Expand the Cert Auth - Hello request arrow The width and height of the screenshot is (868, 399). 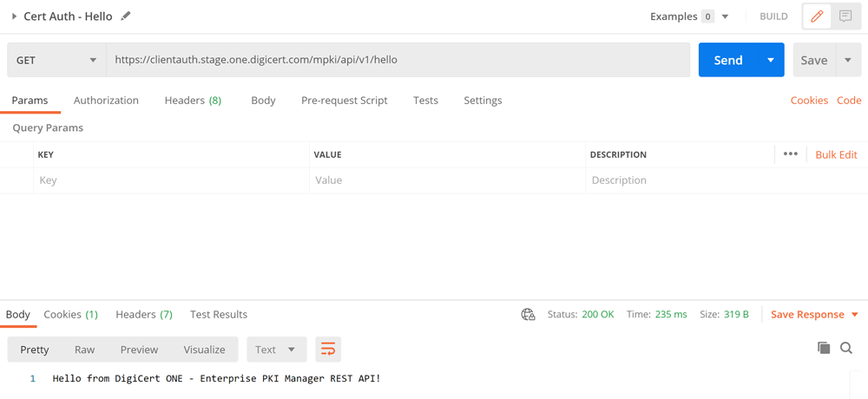[15, 16]
